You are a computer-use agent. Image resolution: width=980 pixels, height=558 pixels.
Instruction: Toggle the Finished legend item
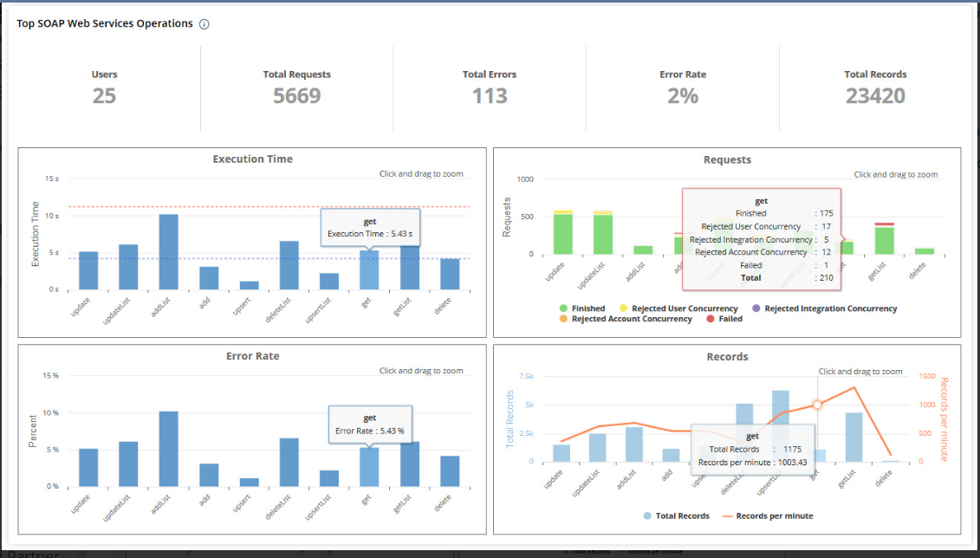tap(587, 308)
